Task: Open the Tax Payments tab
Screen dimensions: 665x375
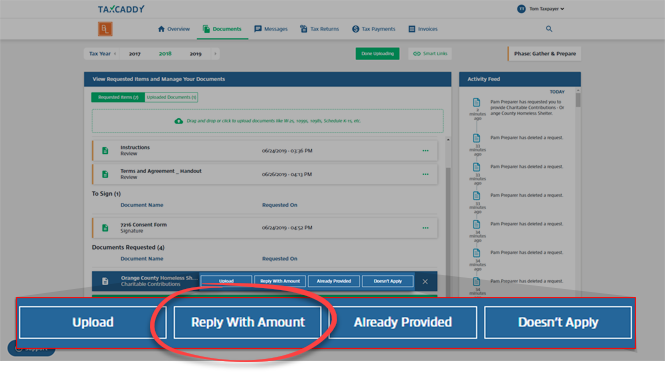Action: [x=374, y=29]
